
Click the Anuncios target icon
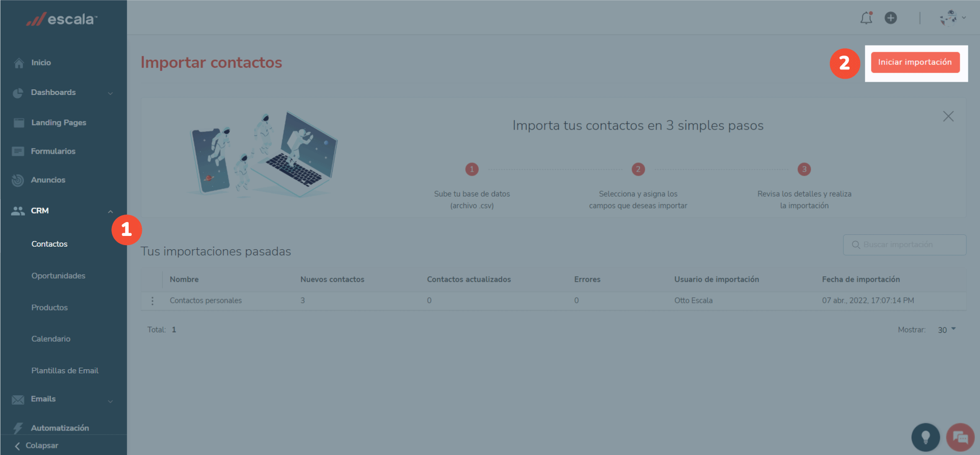[x=18, y=180]
